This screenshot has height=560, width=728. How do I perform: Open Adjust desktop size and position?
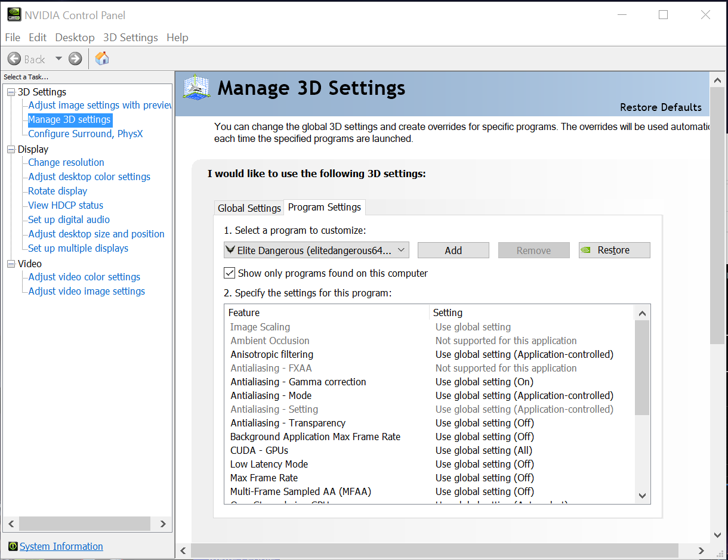[x=96, y=234]
